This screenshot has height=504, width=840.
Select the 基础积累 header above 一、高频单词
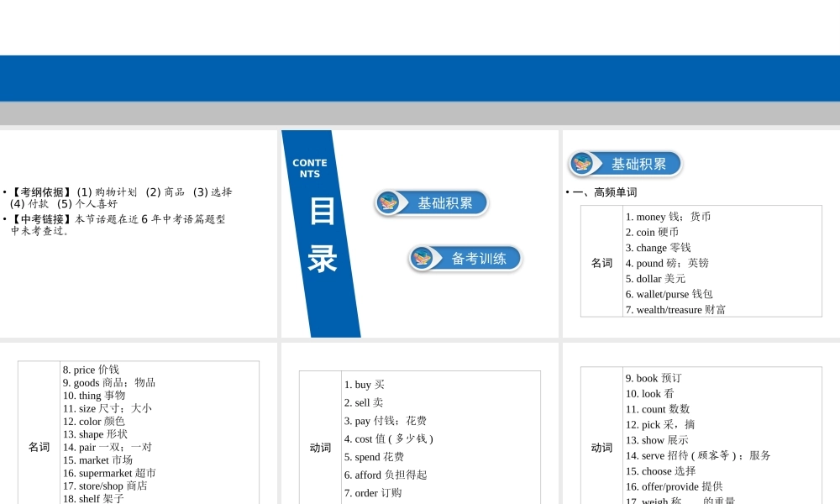[625, 163]
